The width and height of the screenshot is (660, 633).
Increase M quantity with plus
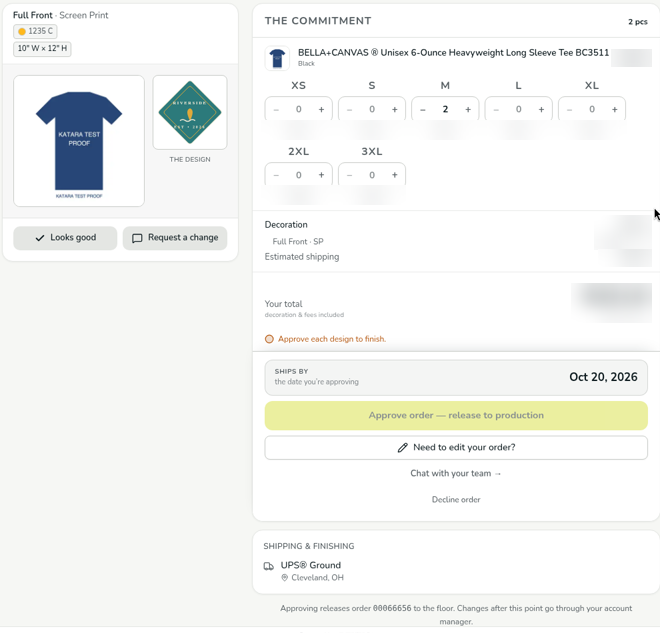(x=468, y=109)
